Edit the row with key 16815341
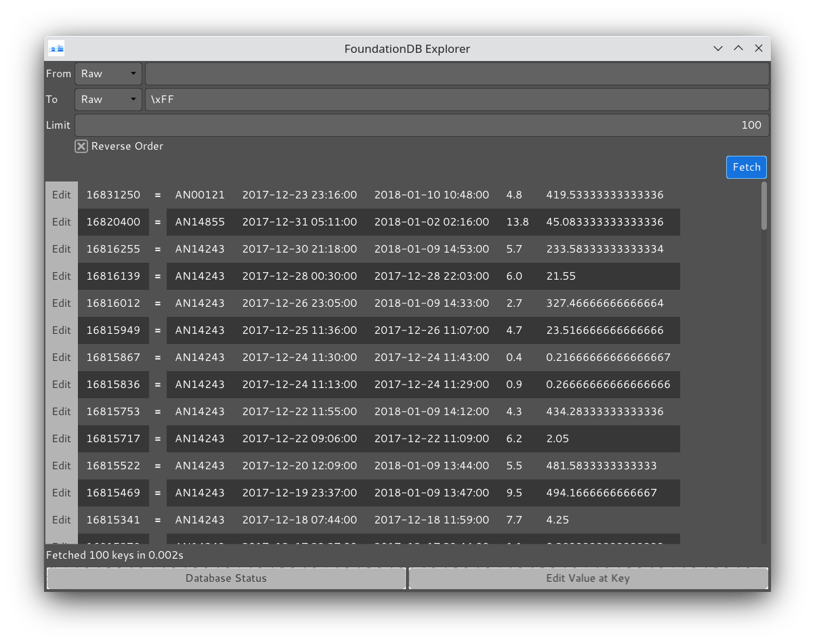 tap(62, 520)
